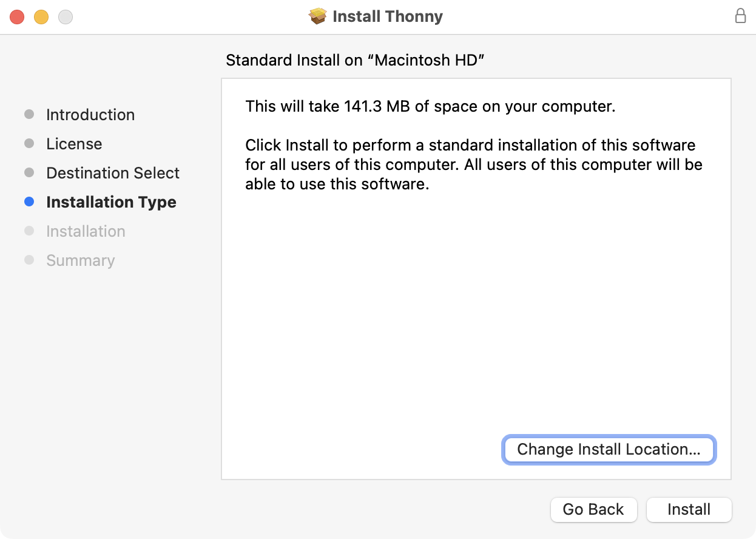Viewport: 756px width, 539px height.
Task: Click the paragraph starting with Click Install
Action: tap(473, 164)
